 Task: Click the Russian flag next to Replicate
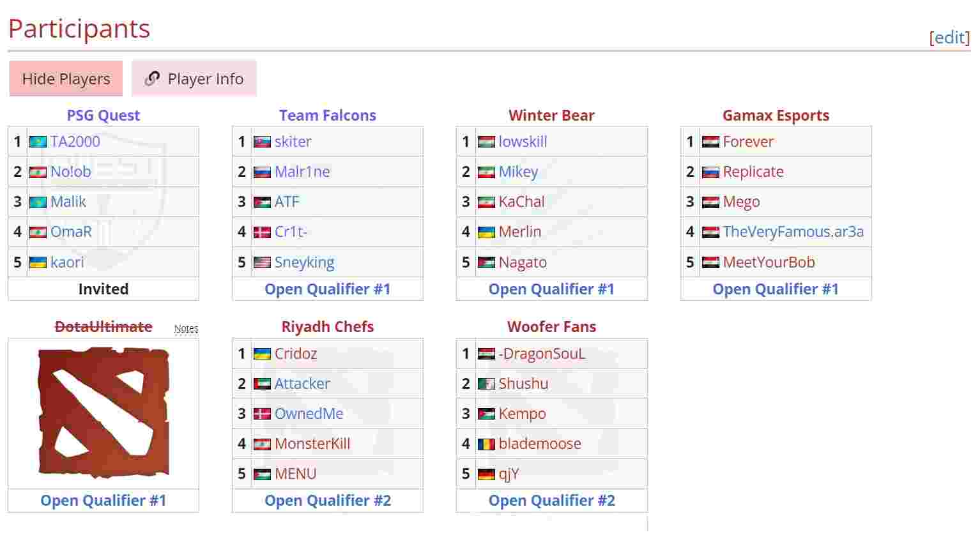[710, 172]
